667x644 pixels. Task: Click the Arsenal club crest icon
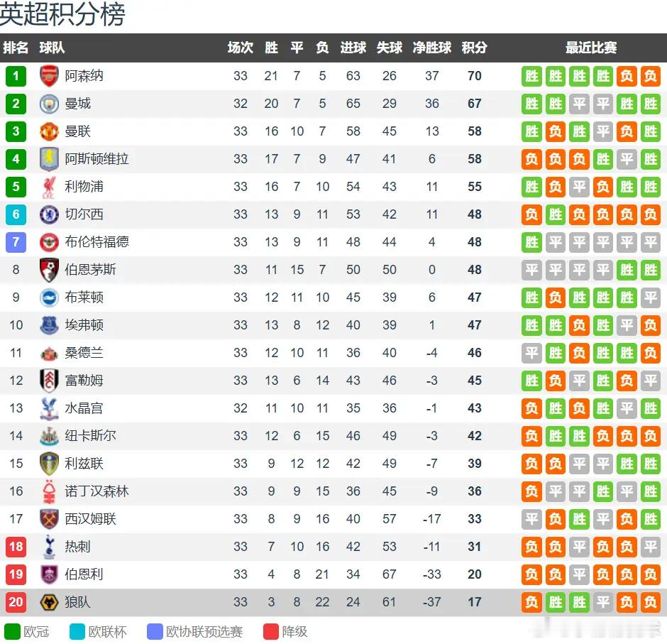pyautogui.click(x=49, y=76)
